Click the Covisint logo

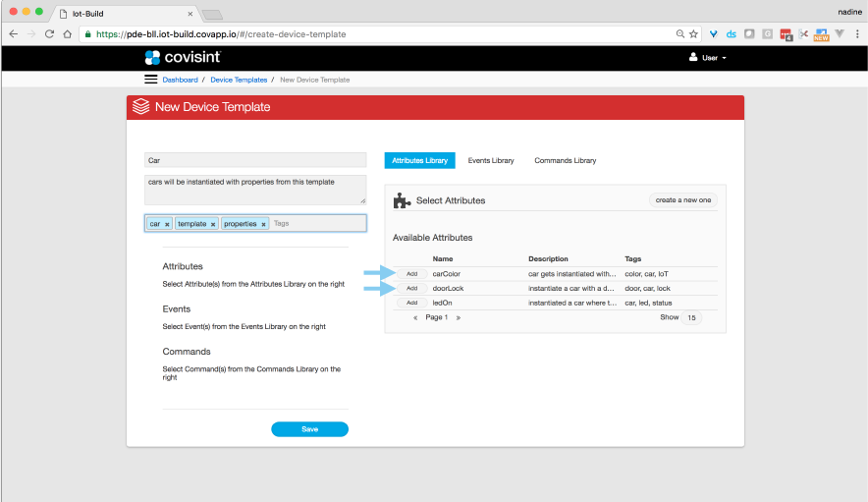(x=183, y=58)
